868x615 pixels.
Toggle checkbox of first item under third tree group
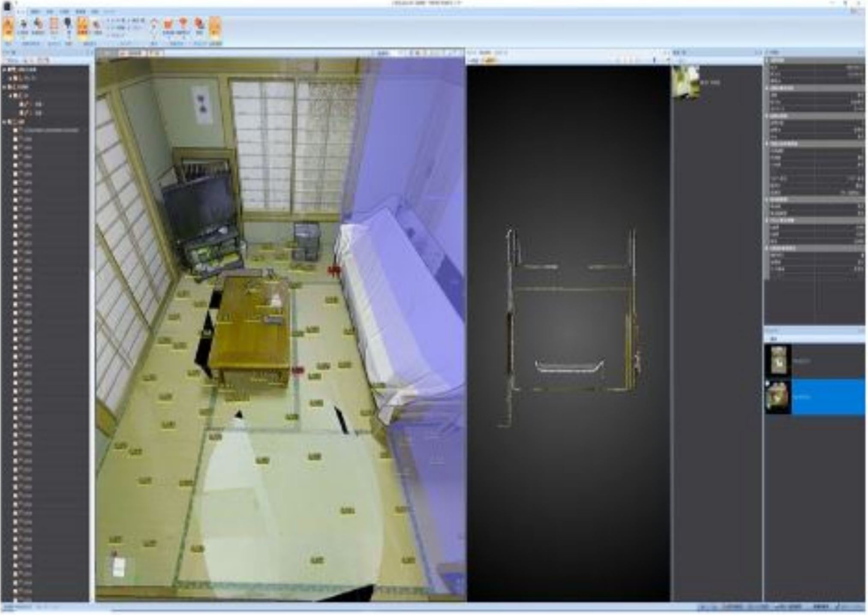(x=15, y=130)
